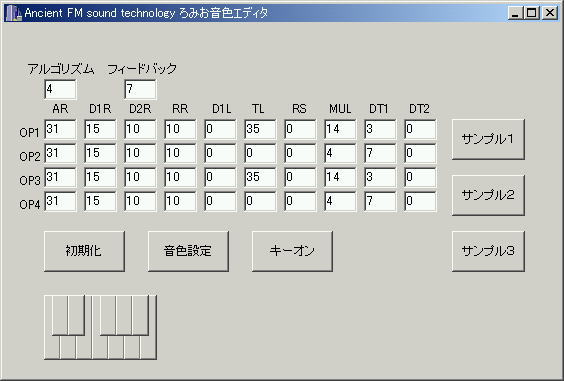The image size is (564, 381).
Task: Click the OP1 TL field showing 35
Action: 260,129
